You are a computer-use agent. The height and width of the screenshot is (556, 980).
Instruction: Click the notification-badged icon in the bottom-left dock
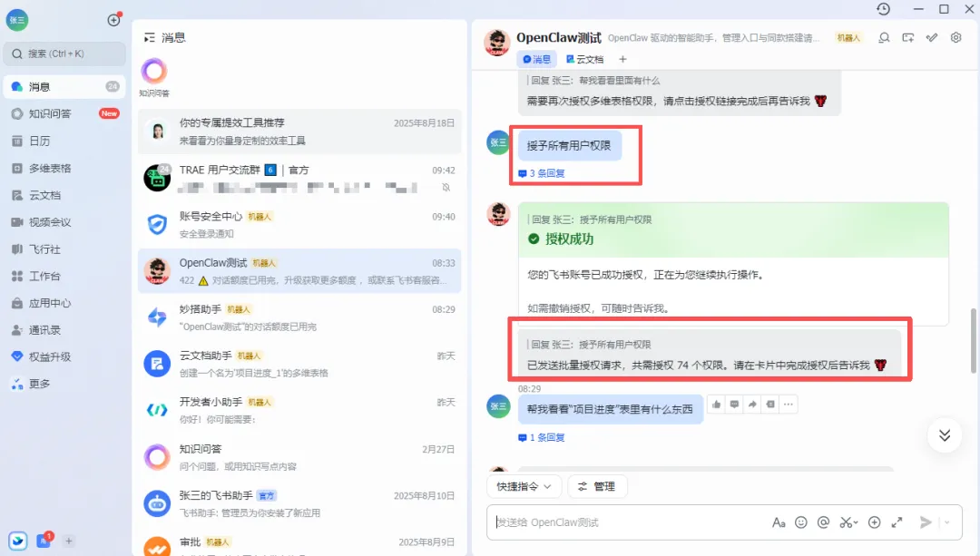click(44, 541)
